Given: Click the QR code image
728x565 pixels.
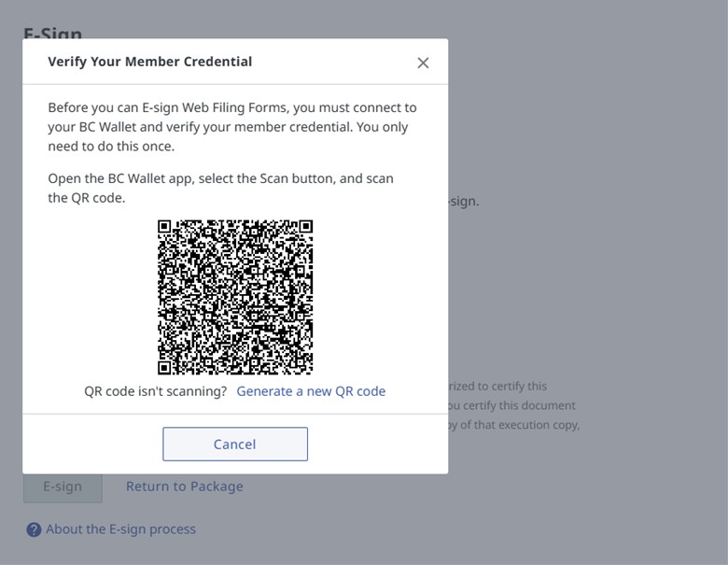Looking at the screenshot, I should click(x=235, y=297).
